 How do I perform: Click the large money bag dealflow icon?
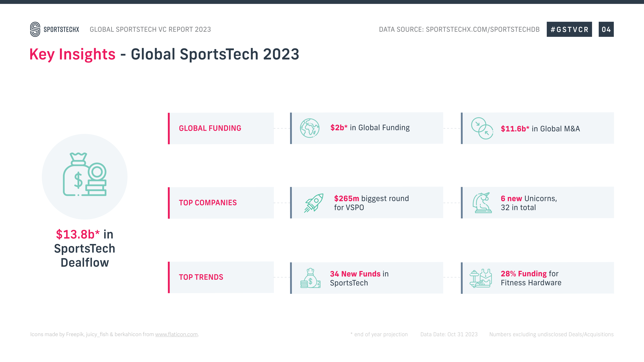[85, 174]
